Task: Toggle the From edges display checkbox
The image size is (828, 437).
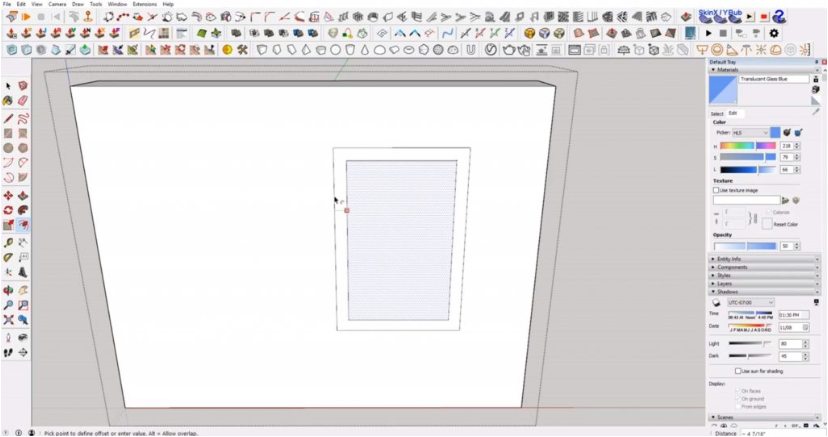Action: click(x=738, y=407)
